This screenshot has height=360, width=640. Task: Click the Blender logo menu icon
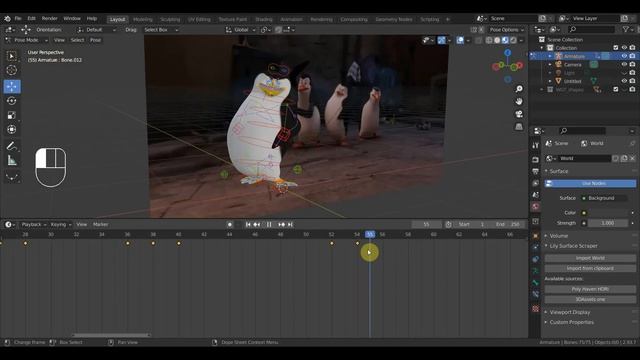click(7, 18)
